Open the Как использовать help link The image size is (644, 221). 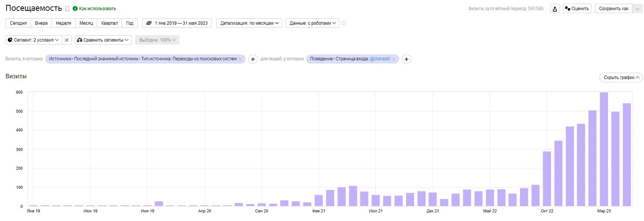(97, 9)
